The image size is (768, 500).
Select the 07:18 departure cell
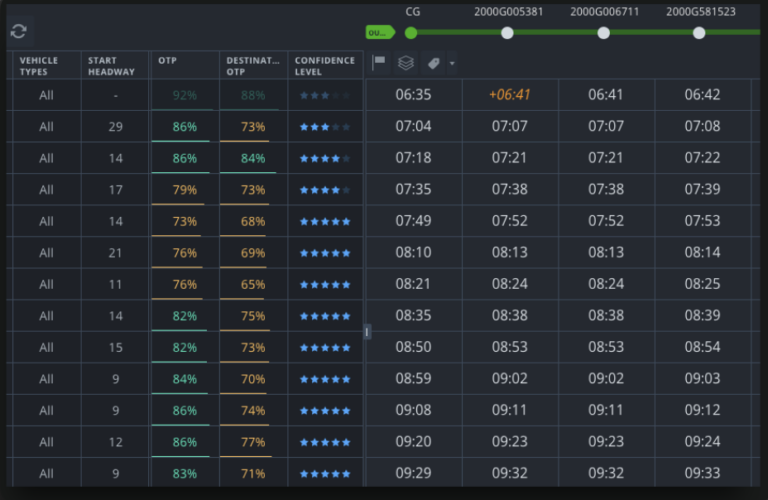(x=413, y=158)
